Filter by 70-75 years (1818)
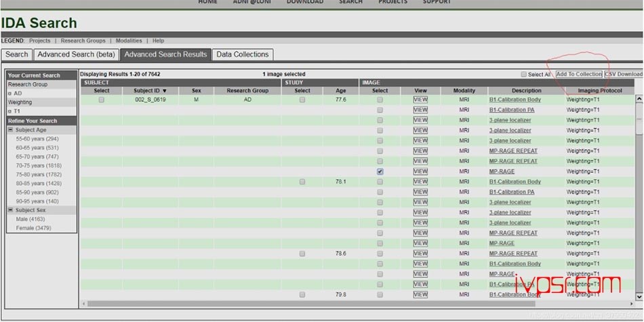Image resolution: width=644 pixels, height=322 pixels. pos(39,165)
